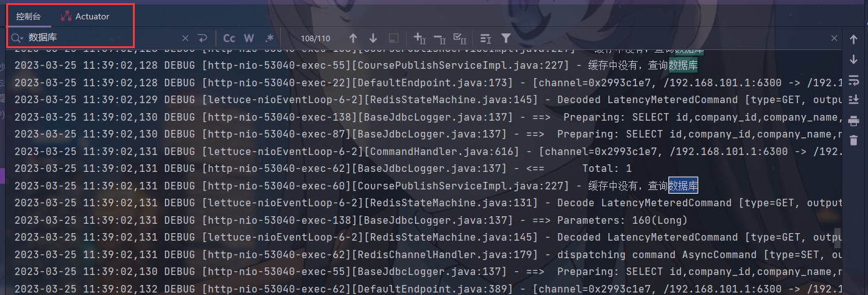Add selection for next occurrence icon
This screenshot has width=868, height=295.
pos(419,38)
